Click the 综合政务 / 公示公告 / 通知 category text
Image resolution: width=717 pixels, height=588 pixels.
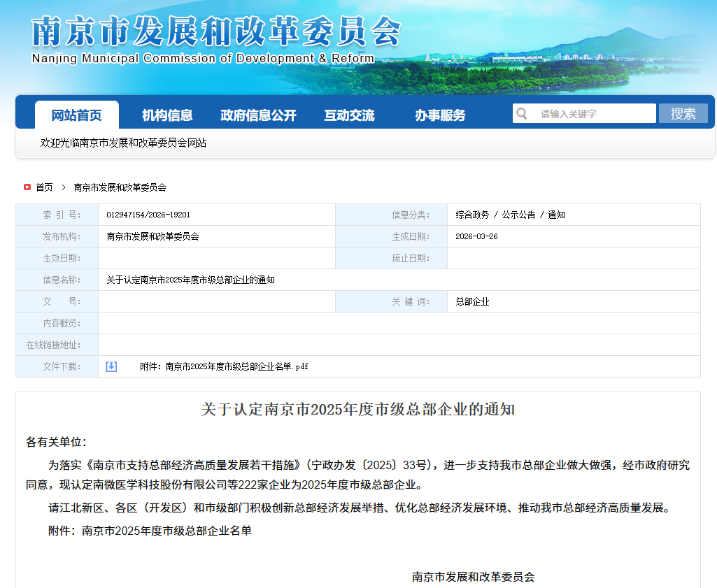point(510,215)
